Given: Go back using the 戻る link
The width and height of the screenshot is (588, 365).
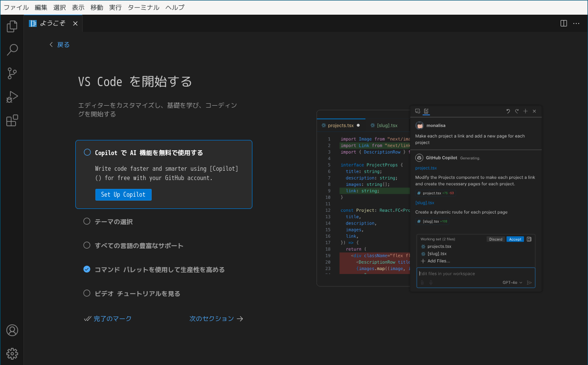Looking at the screenshot, I should [60, 45].
